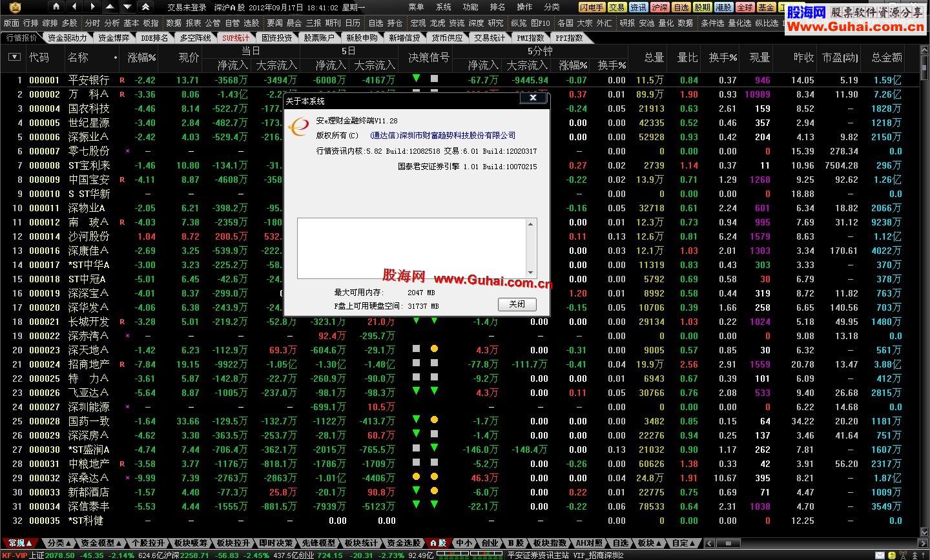Screen dimensions: 930x560
Task: Click yellow circle signal in 深天地A row
Action: point(434,349)
